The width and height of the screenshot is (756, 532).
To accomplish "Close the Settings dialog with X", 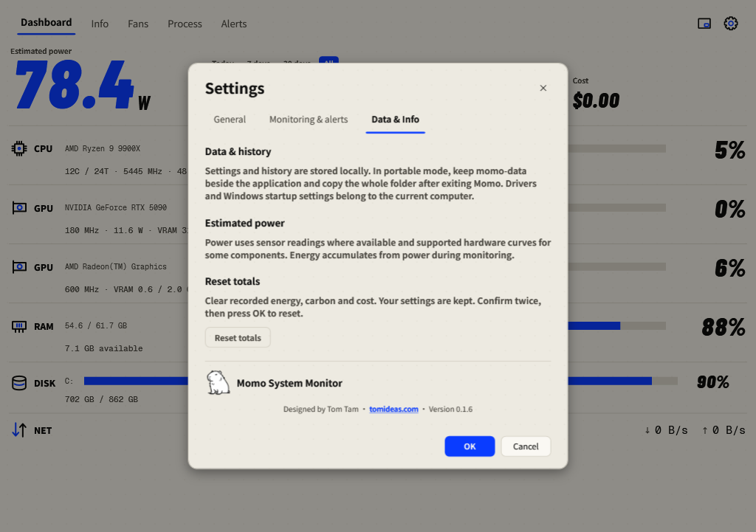I will [x=543, y=88].
